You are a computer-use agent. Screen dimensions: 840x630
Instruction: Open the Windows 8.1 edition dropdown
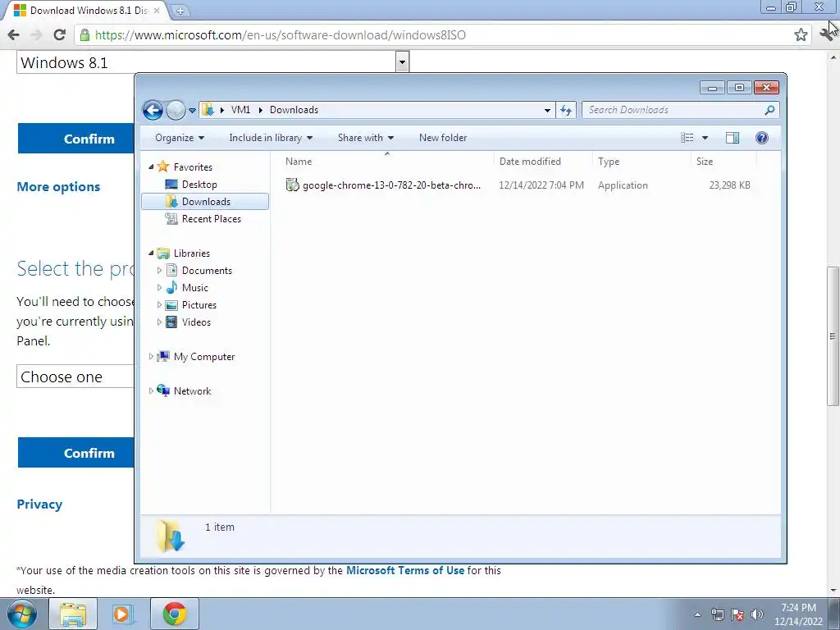pyautogui.click(x=402, y=62)
